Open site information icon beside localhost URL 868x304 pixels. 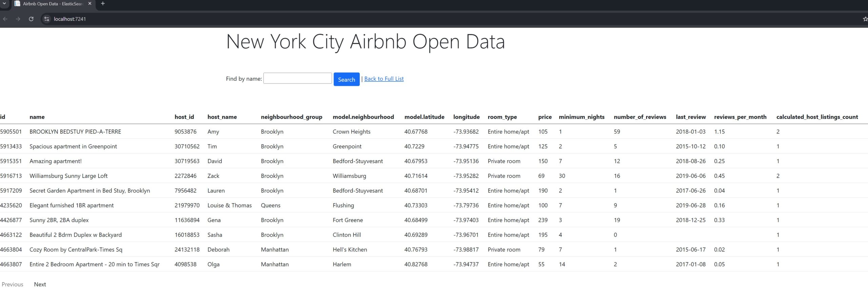coord(47,19)
